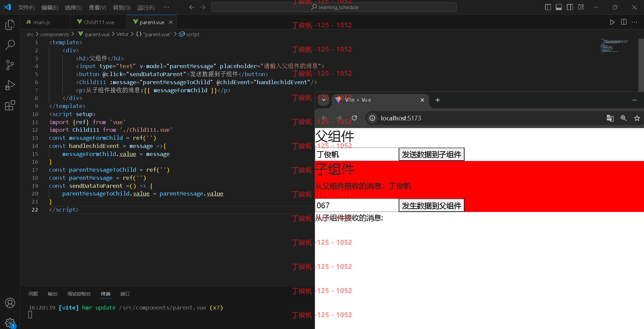The height and width of the screenshot is (329, 644).
Task: Split the editor to the right
Action: point(624,22)
